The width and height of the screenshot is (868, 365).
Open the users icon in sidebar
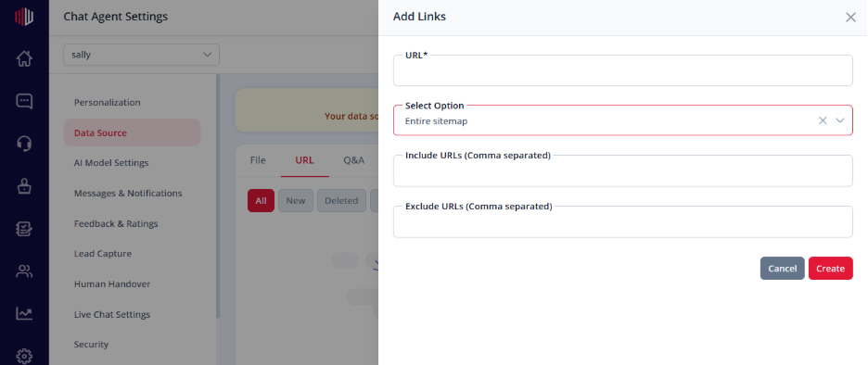pos(24,271)
